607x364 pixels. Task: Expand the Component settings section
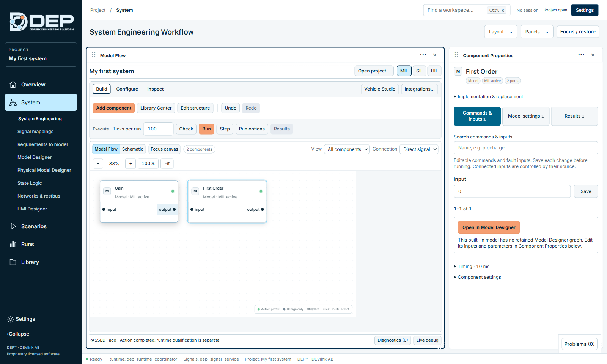pyautogui.click(x=477, y=277)
